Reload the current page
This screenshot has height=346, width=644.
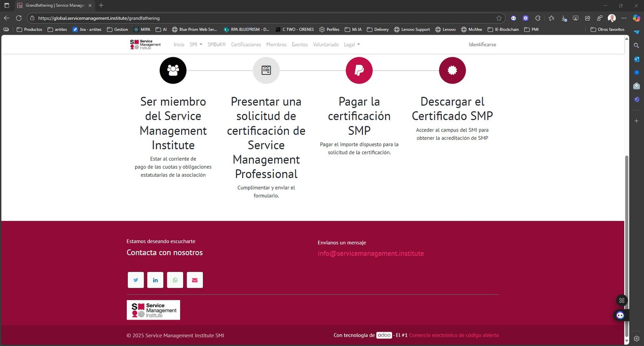19,18
